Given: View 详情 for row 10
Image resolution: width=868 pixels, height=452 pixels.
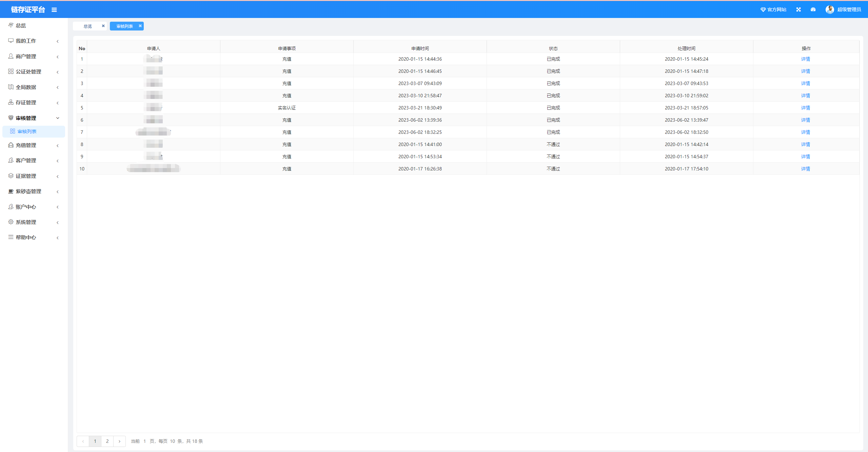Looking at the screenshot, I should [x=806, y=169].
